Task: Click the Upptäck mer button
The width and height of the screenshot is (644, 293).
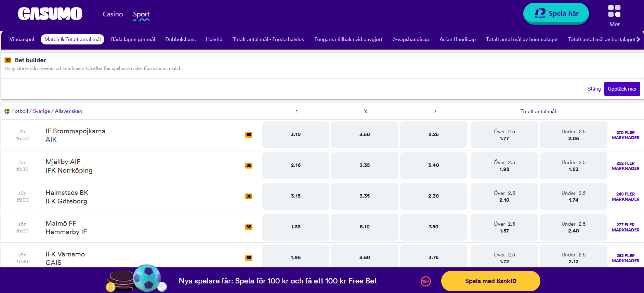Action: [622, 89]
